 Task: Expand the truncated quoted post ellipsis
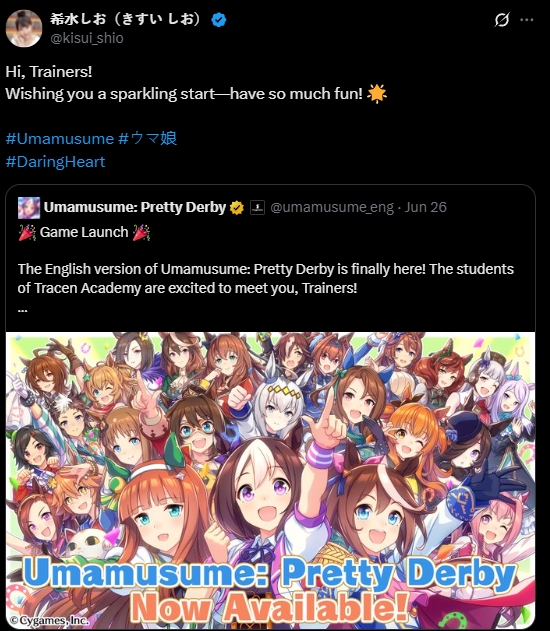pyautogui.click(x=23, y=310)
